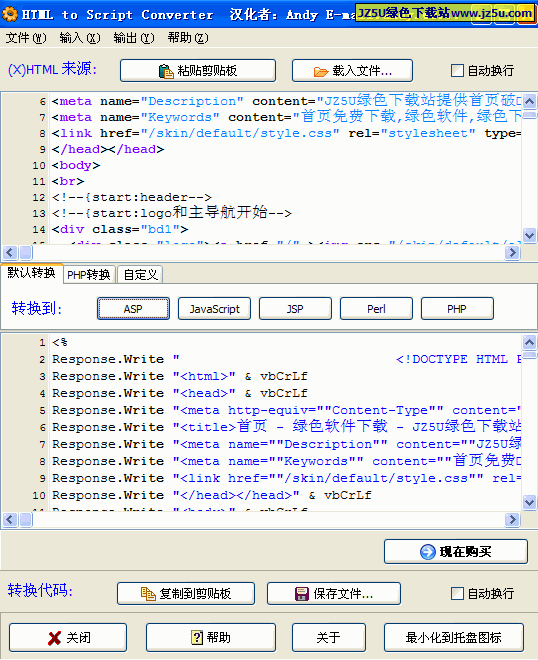Click source line <div class="bd1">
Viewport: 538px width, 660px height.
(120, 229)
